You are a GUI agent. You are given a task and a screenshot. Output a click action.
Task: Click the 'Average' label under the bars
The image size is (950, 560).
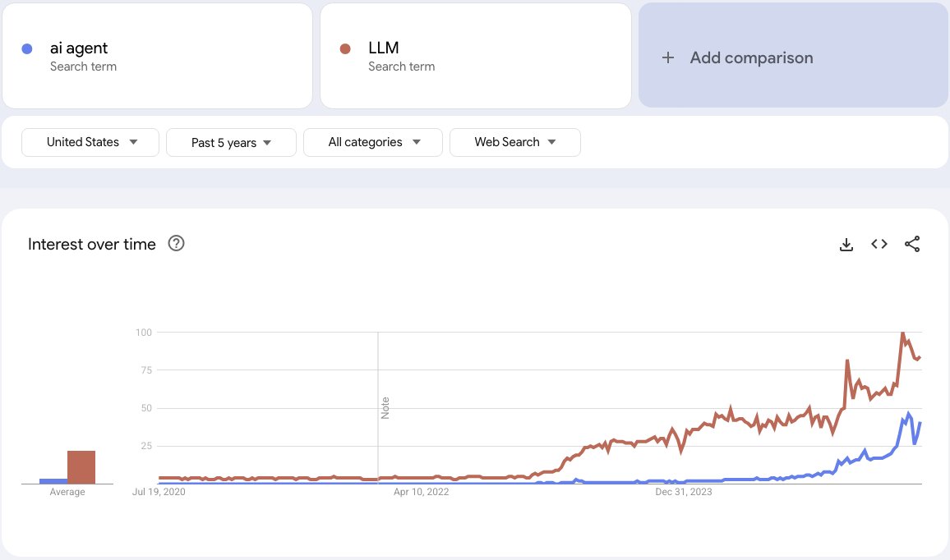67,492
